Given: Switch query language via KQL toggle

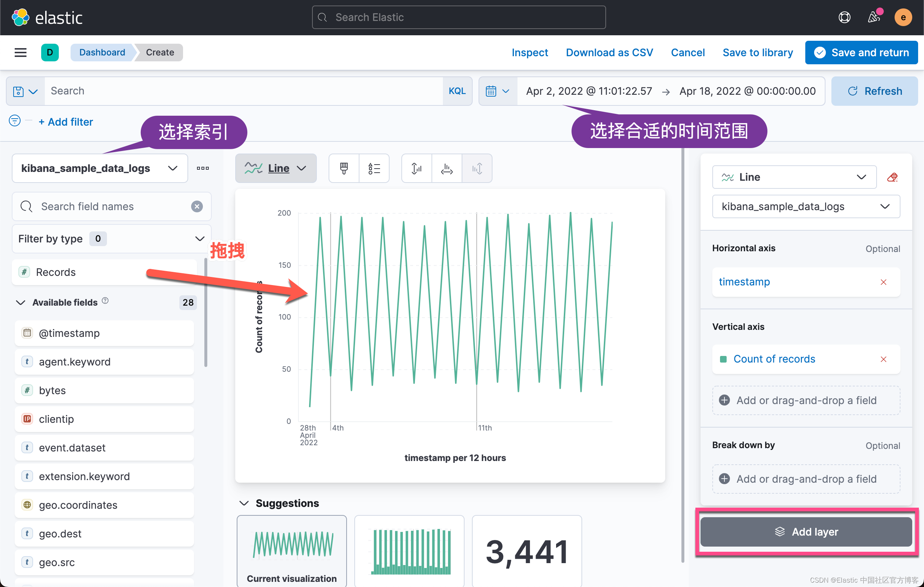Looking at the screenshot, I should (x=457, y=91).
